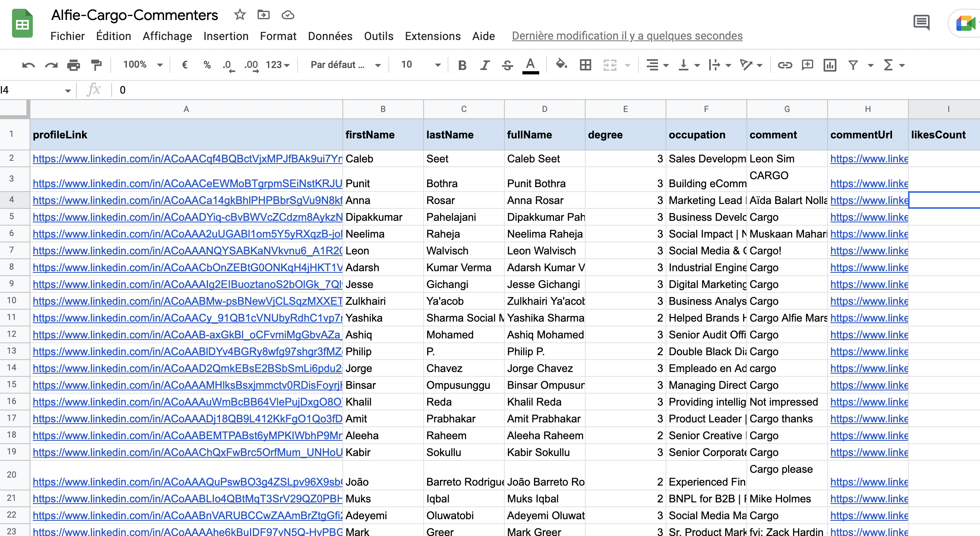Image resolution: width=980 pixels, height=536 pixels.
Task: Open Insertion menu
Action: (x=226, y=36)
